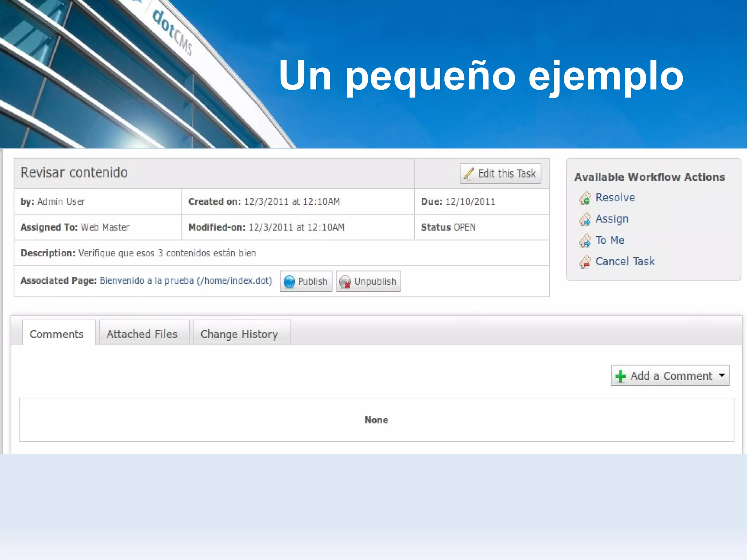The height and width of the screenshot is (560, 747).
Task: Click the empty None comments box
Action: [376, 420]
